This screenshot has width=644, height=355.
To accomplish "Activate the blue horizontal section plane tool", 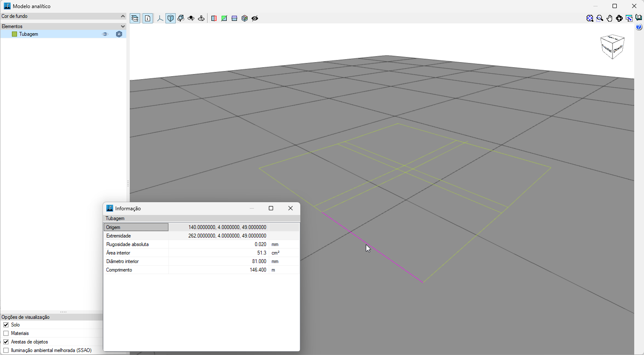I will coord(234,18).
